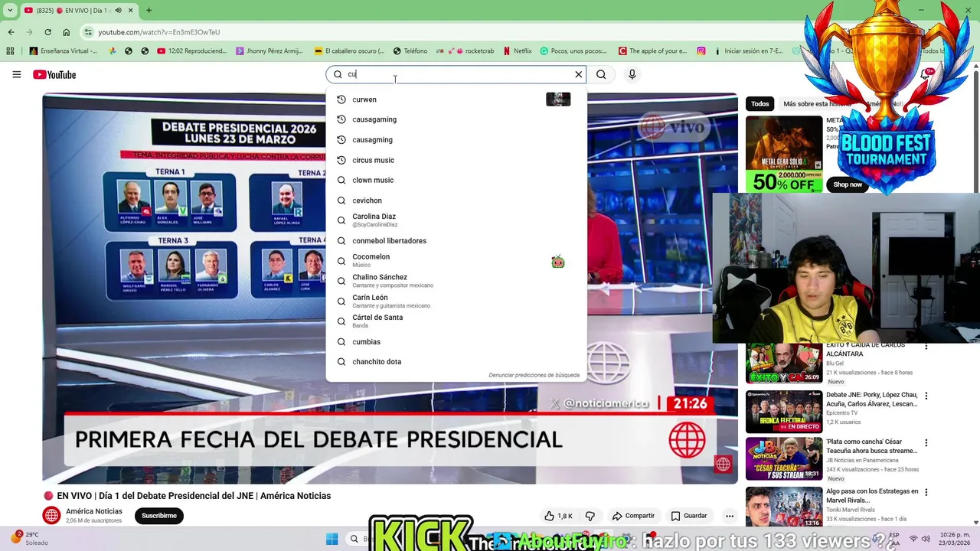This screenshot has height=551, width=980.
Task: Open the Marvel Rivals video thumbnail
Action: click(784, 507)
